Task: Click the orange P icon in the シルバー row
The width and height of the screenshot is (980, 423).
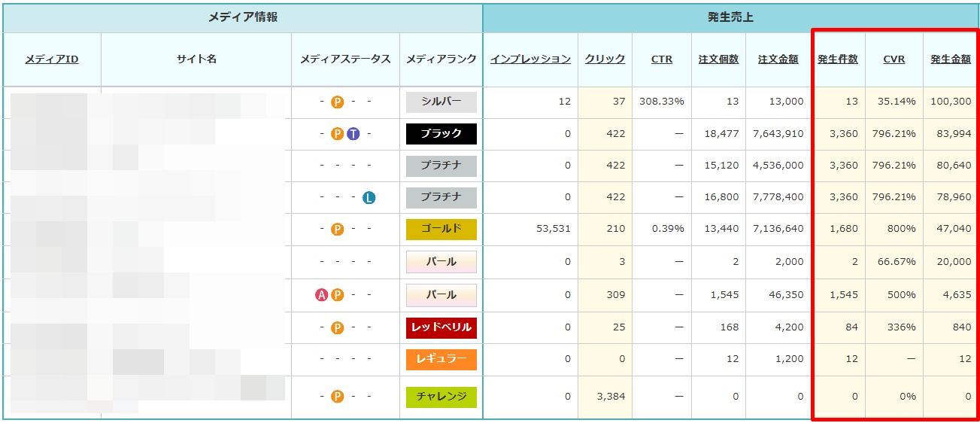Action: [x=338, y=102]
